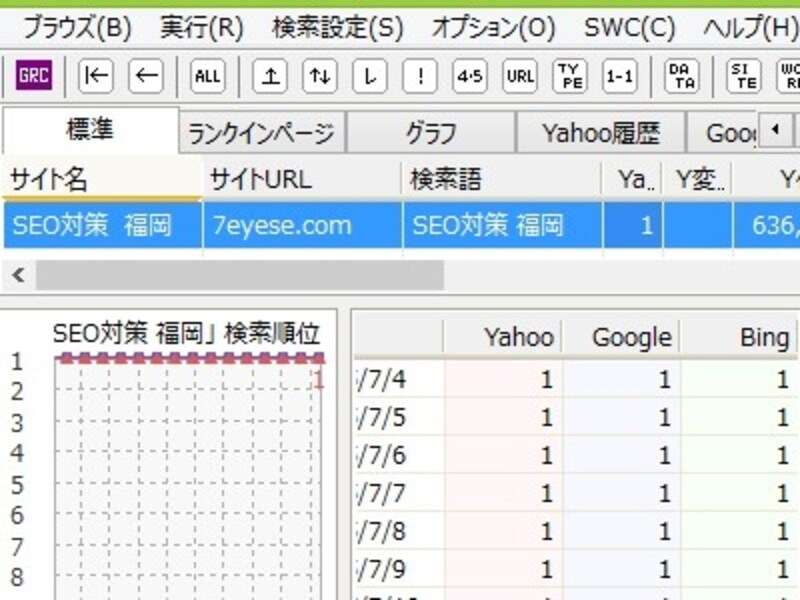Click the DATA toolbar icon
The image size is (800, 600).
[x=682, y=76]
